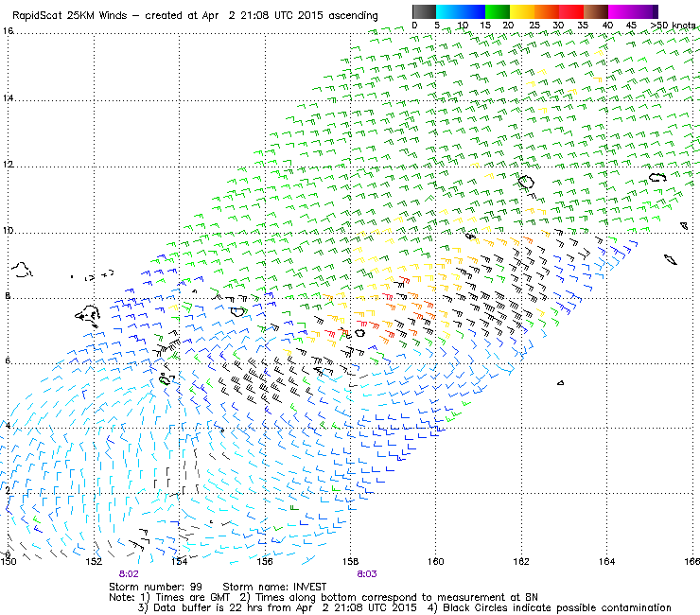The image size is (700, 615).
Task: Click the longitude label 160
Action: pos(436,561)
